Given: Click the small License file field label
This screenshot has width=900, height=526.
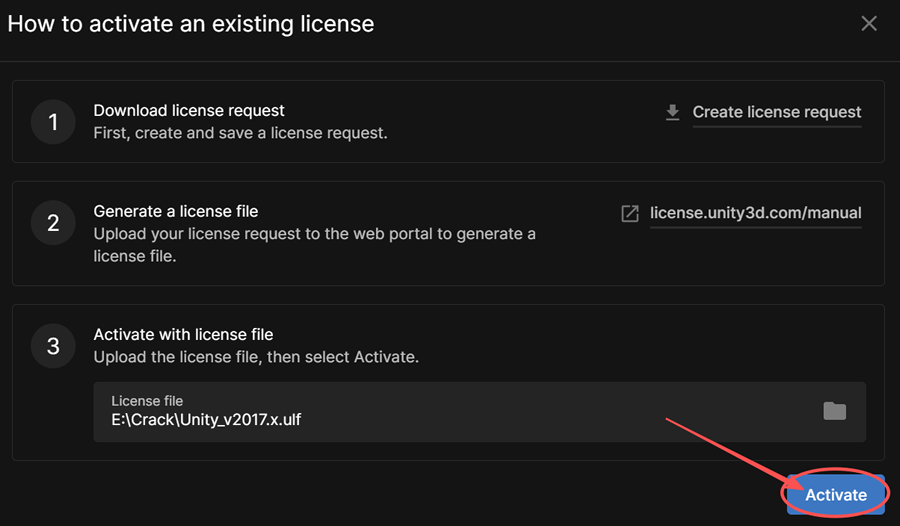Looking at the screenshot, I should pyautogui.click(x=147, y=401).
